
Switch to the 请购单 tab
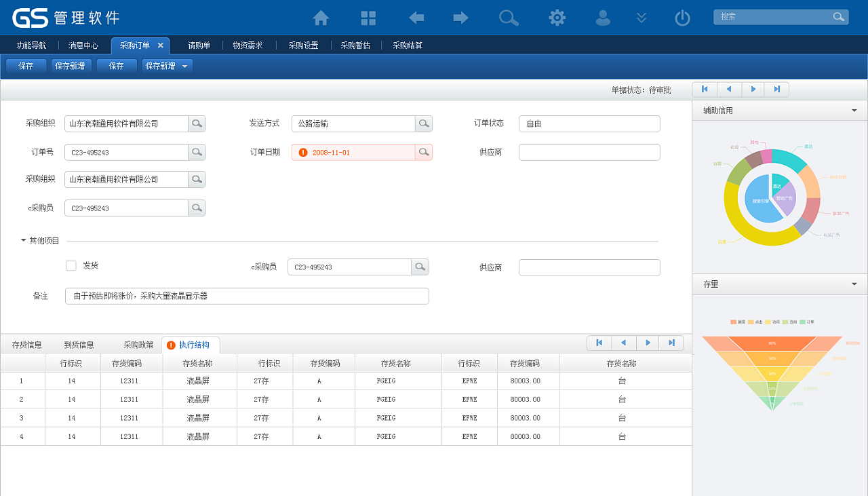pyautogui.click(x=197, y=45)
